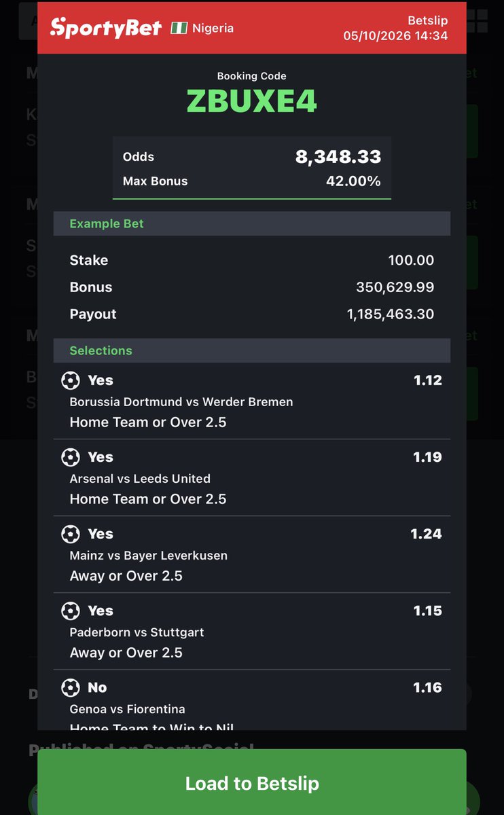Tap the 1.24 odds for Mainz match
Image resolution: width=504 pixels, height=815 pixels.
tap(426, 534)
